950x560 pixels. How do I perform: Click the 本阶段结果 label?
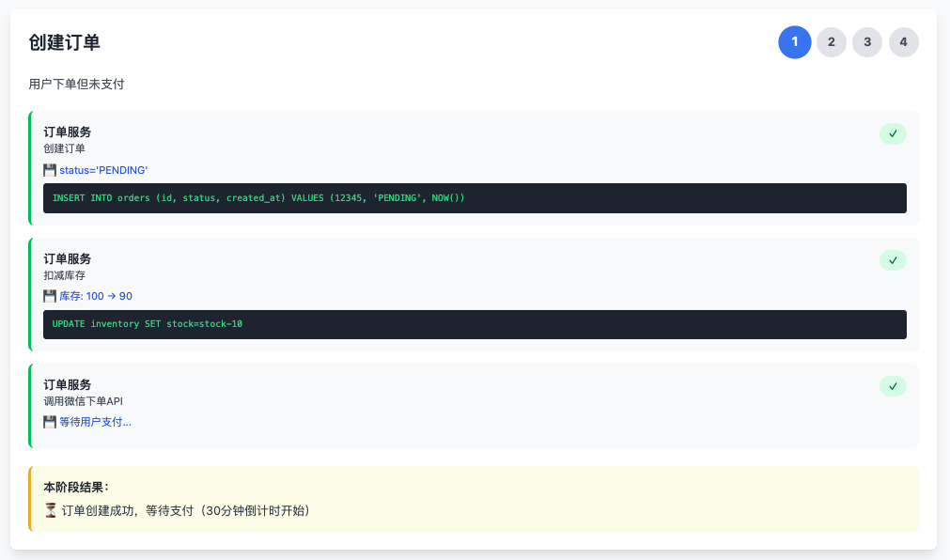pyautogui.click(x=76, y=487)
